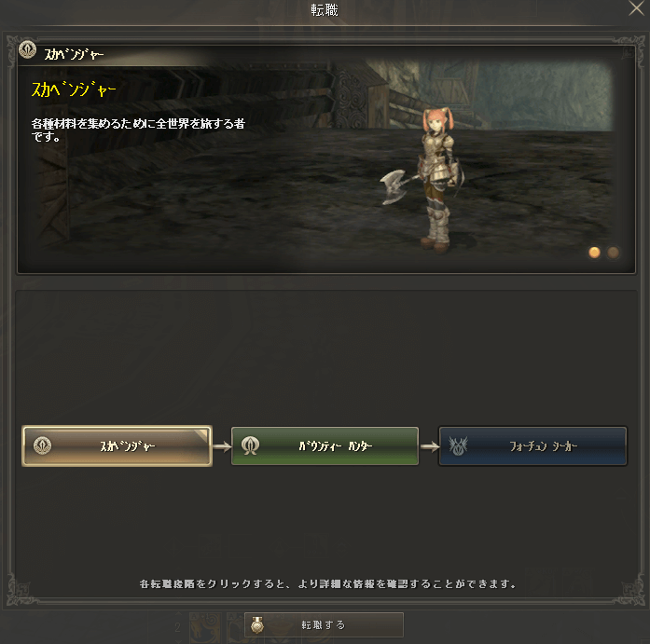Click the emblem icon on the スカベンジャー stage button

[42, 445]
